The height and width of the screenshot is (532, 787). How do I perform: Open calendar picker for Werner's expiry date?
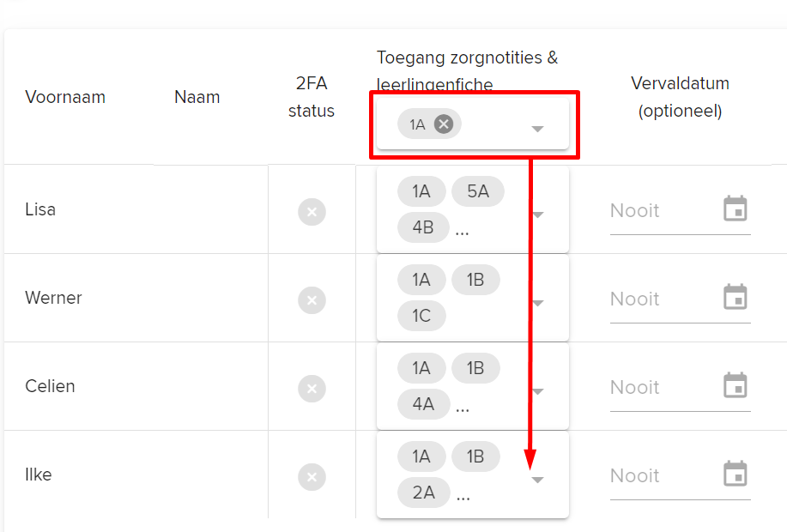point(736,297)
